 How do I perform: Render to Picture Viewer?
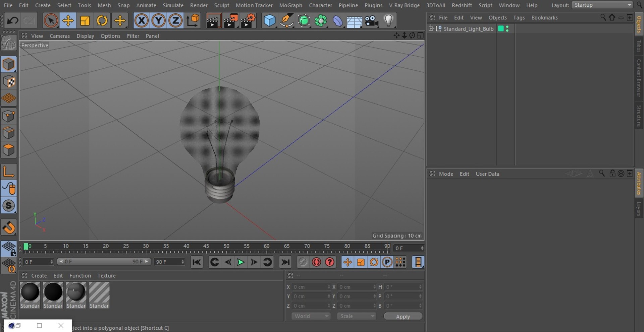pyautogui.click(x=231, y=21)
